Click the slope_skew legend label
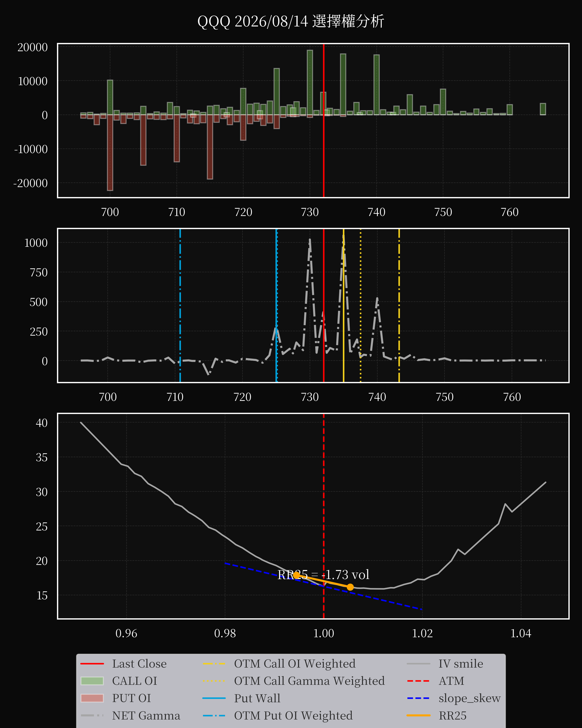582x728 pixels. click(x=470, y=698)
